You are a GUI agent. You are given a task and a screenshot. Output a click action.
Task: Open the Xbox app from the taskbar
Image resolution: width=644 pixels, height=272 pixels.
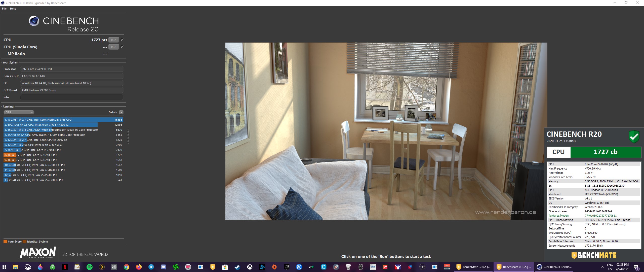[250, 267]
